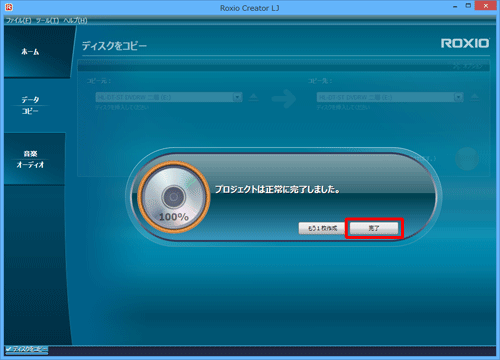Click the ROXIO logo

pos(465,43)
